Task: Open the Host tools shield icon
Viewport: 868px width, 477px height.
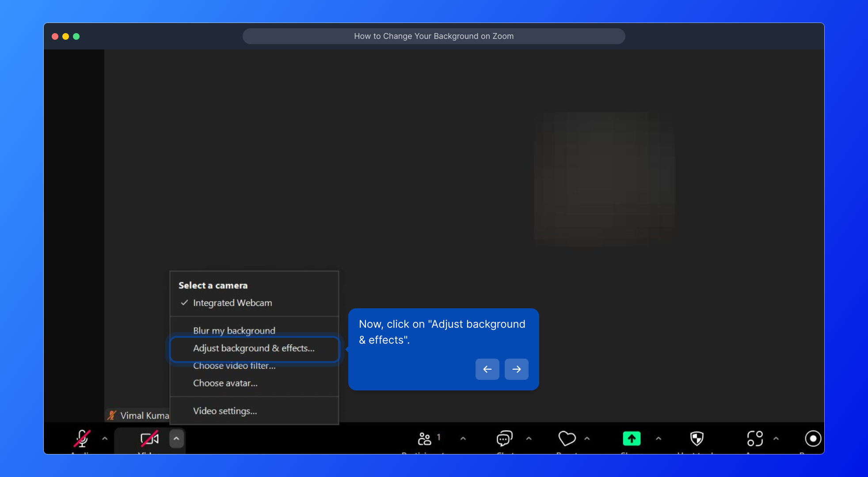Action: pos(697,439)
